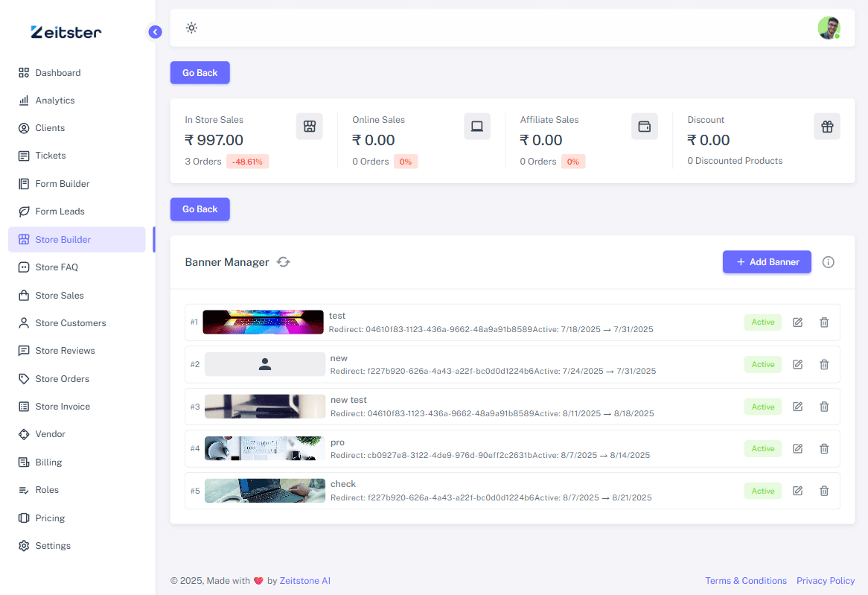This screenshot has width=868, height=595.
Task: Edit the 'pro' banner
Action: pos(798,449)
